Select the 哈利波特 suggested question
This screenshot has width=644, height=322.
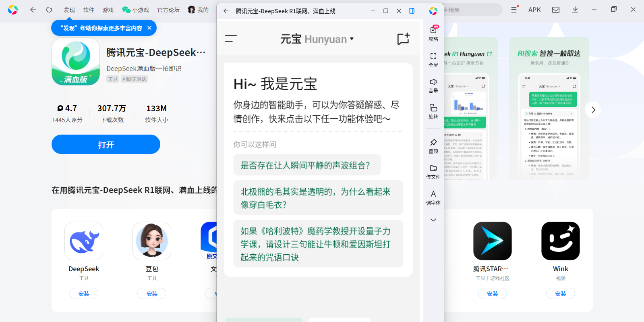click(x=318, y=244)
